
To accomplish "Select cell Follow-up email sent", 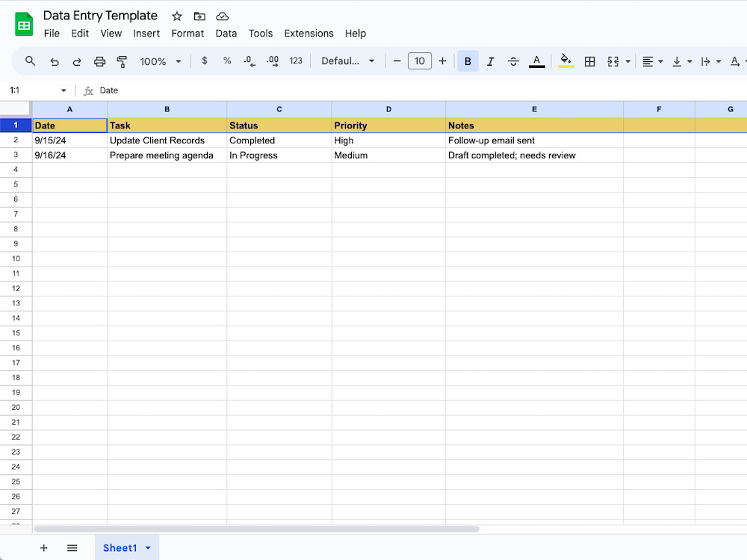I will (535, 140).
